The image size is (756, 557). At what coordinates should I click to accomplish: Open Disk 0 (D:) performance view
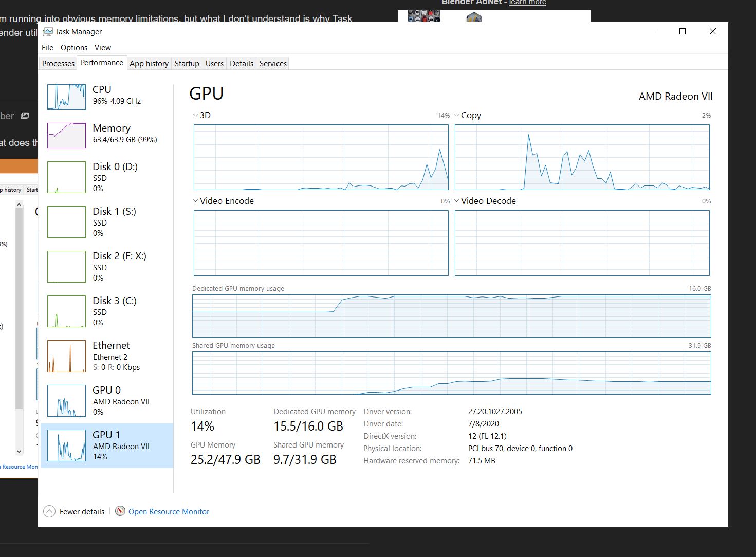[107, 177]
